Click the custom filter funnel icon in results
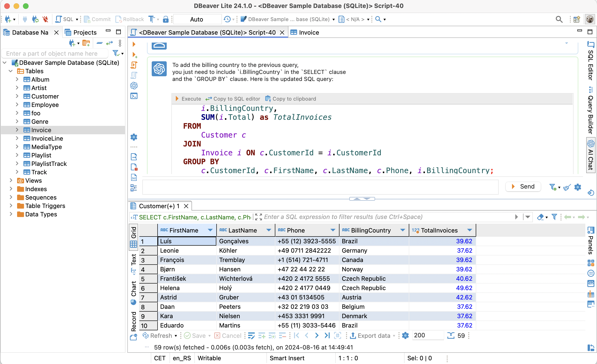The width and height of the screenshot is (597, 364). point(554,217)
